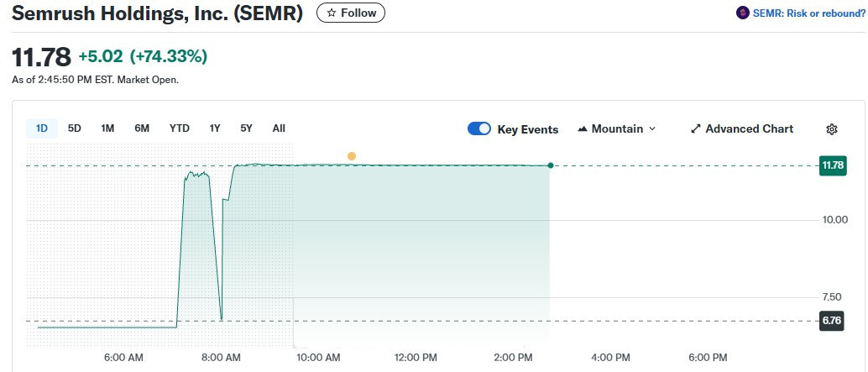Select the 5Y time range

tap(246, 128)
